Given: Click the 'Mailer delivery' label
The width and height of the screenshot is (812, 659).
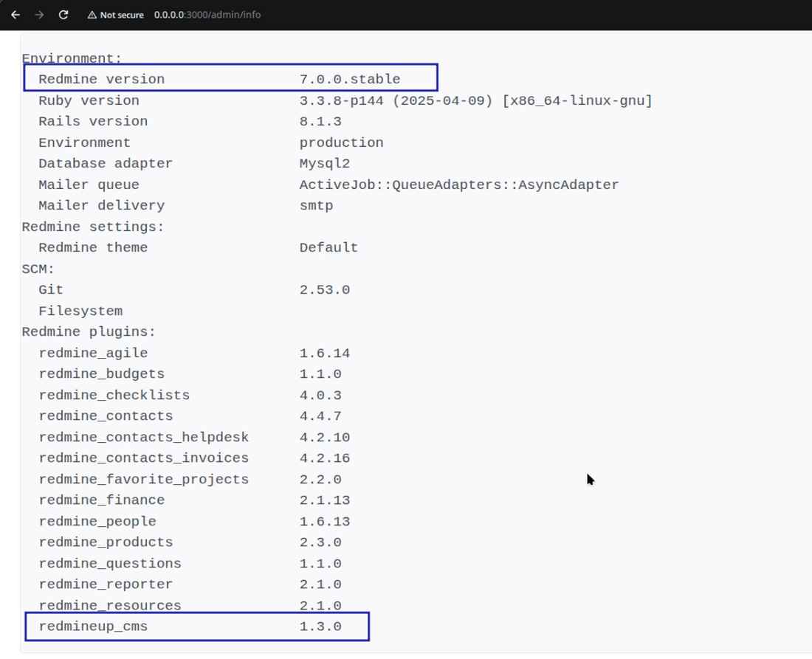Looking at the screenshot, I should point(102,205).
